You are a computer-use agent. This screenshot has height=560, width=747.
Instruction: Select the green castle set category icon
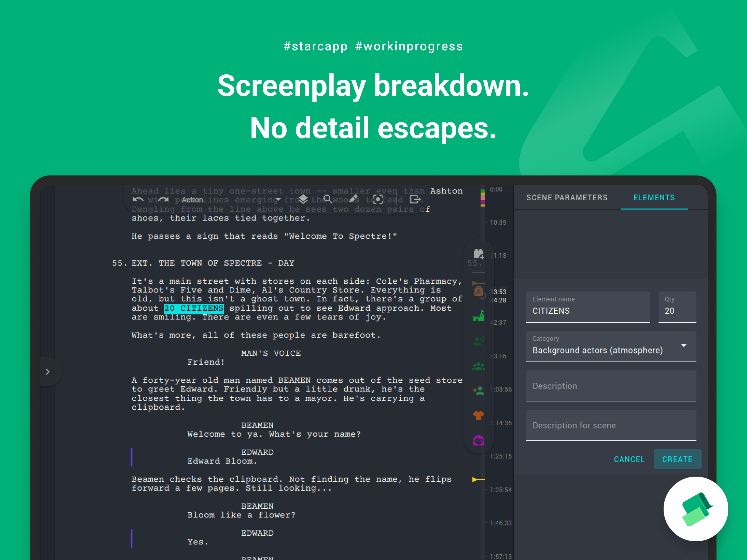(x=478, y=316)
